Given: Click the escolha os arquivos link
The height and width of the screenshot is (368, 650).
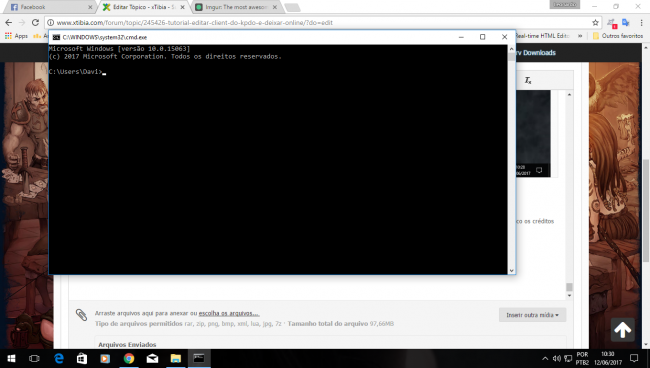Looking at the screenshot, I should pos(229,313).
